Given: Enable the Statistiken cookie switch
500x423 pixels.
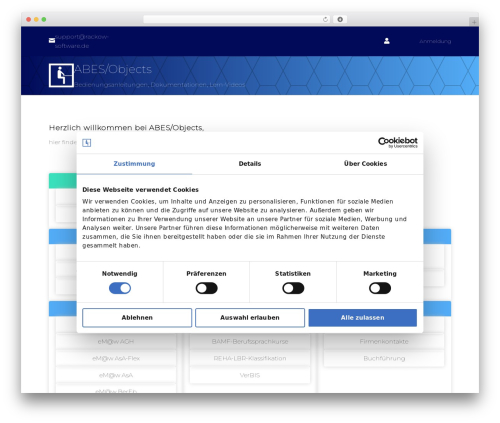Looking at the screenshot, I should [x=293, y=288].
